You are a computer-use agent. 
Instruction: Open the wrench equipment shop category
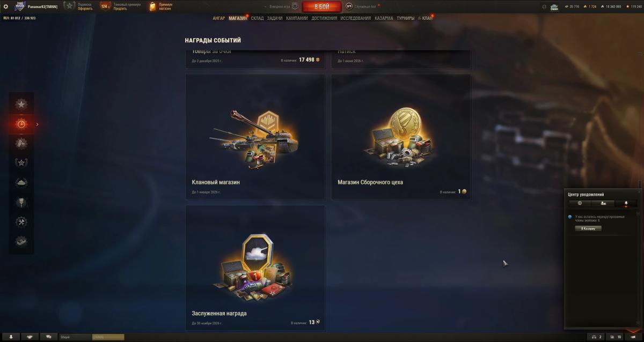tap(21, 222)
